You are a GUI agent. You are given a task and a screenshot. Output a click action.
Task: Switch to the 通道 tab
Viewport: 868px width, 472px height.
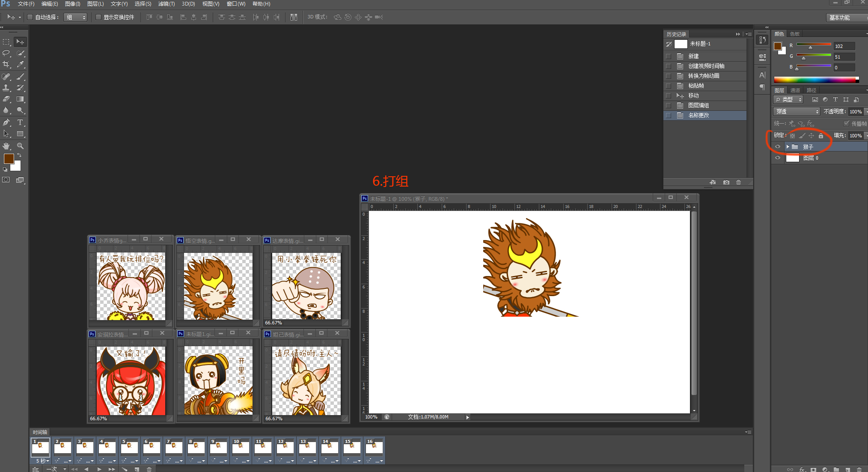click(x=795, y=90)
